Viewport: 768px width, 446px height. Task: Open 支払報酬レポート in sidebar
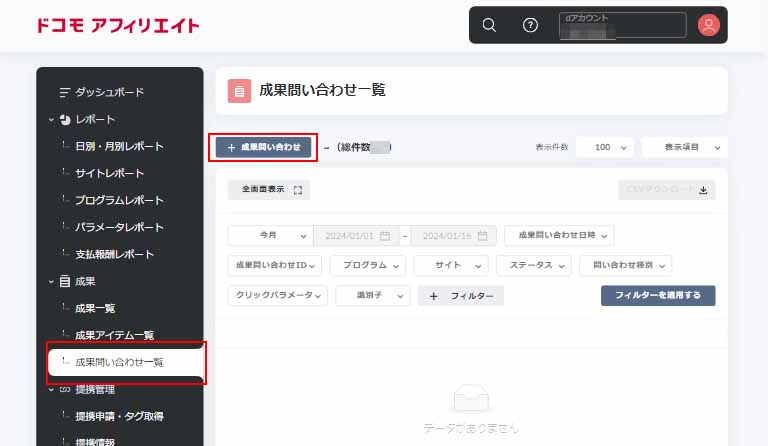pyautogui.click(x=114, y=254)
